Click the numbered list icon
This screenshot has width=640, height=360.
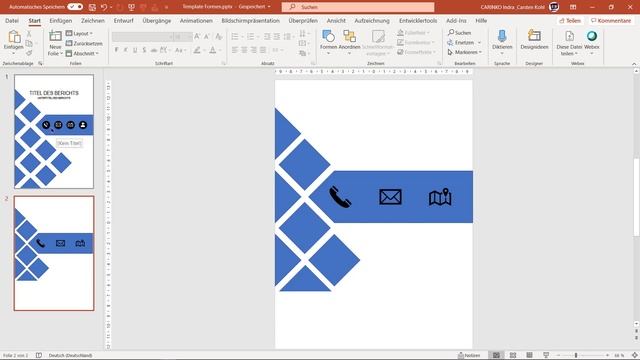[x=250, y=37]
